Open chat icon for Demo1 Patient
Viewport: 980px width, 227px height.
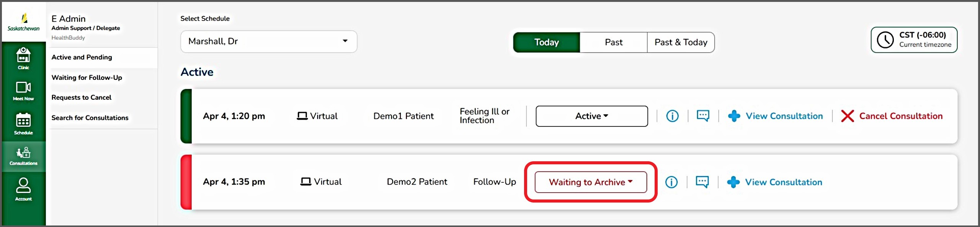click(x=703, y=116)
